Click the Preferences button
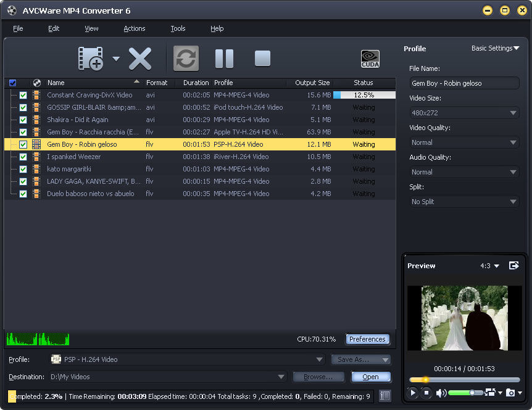Viewport: 532px width, 410px height. [x=367, y=339]
